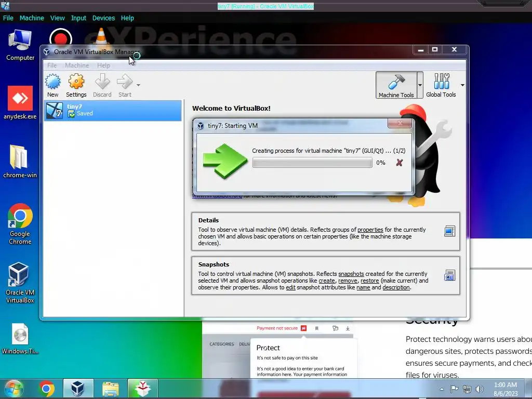Select the Google Chrome desktop shortcut
The image size is (532, 399).
[20, 224]
